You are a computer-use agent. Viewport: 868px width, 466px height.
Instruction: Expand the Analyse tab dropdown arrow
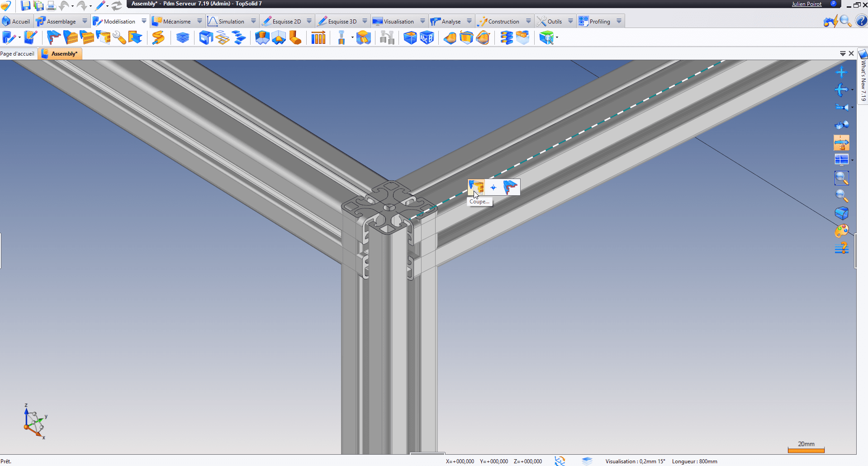pyautogui.click(x=469, y=21)
